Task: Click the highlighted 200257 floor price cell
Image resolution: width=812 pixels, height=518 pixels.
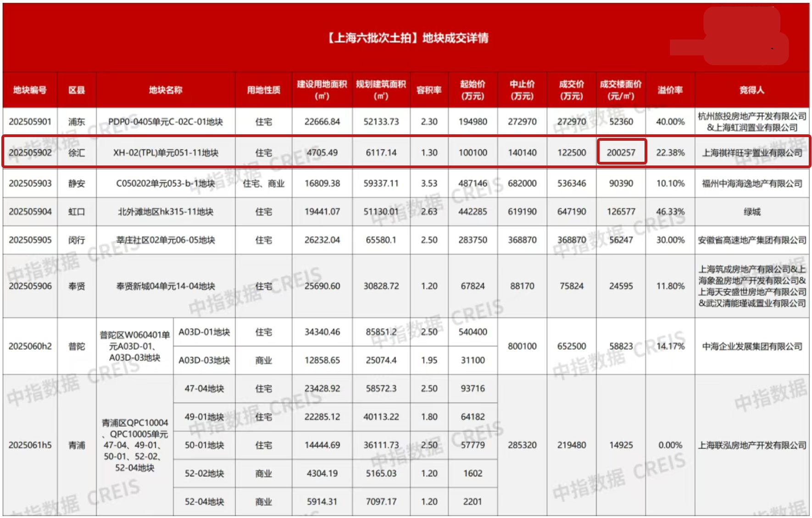Action: (621, 153)
